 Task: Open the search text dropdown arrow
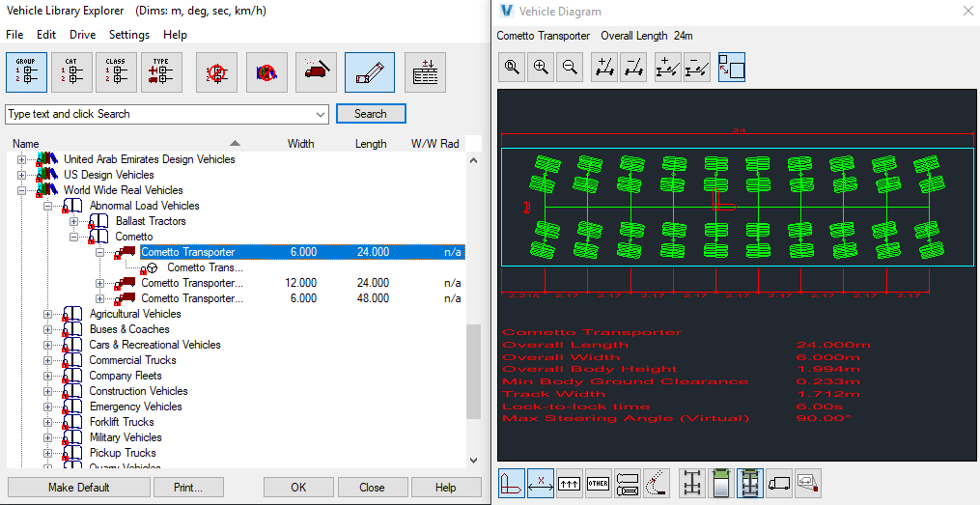point(322,114)
